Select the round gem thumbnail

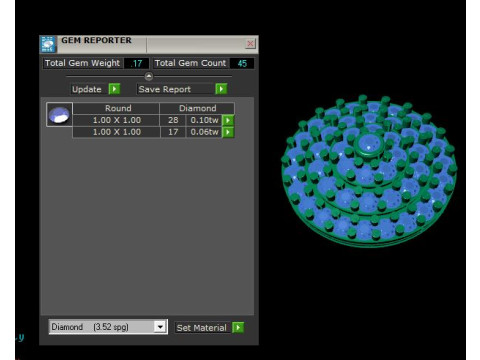(59, 114)
